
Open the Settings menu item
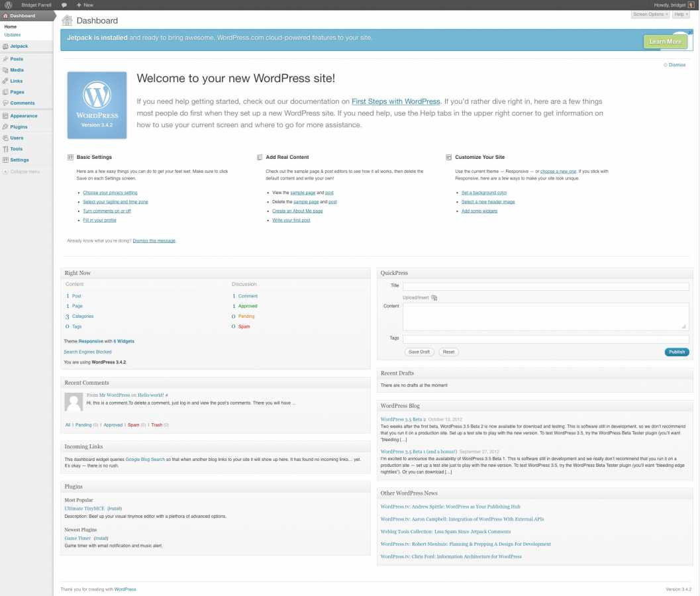click(x=19, y=160)
